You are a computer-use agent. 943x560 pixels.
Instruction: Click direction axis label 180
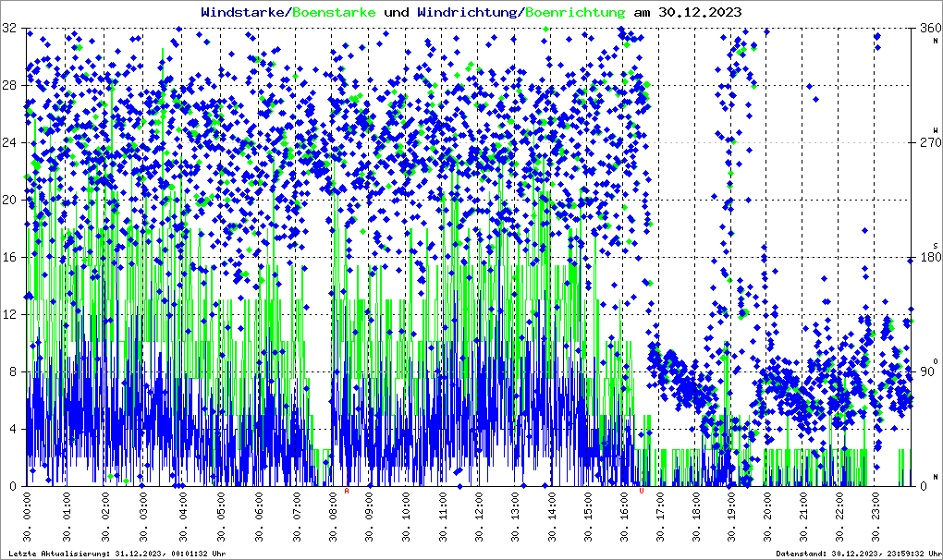(931, 257)
